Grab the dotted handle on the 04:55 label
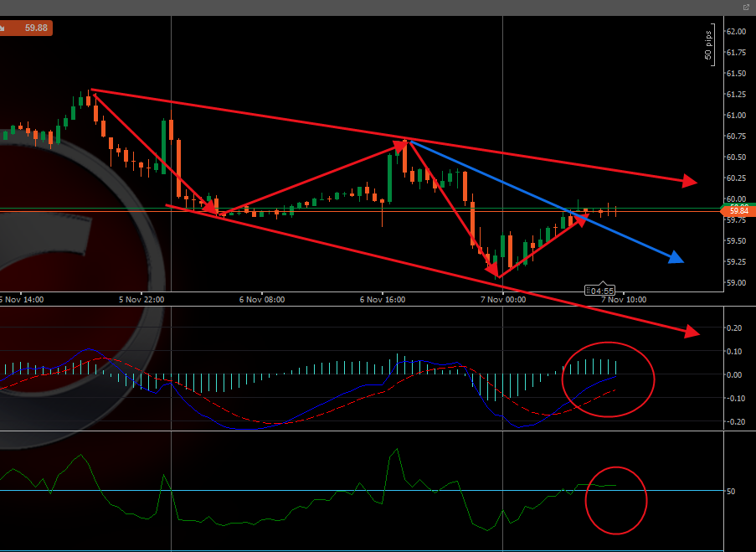This screenshot has width=756, height=552. coord(589,291)
